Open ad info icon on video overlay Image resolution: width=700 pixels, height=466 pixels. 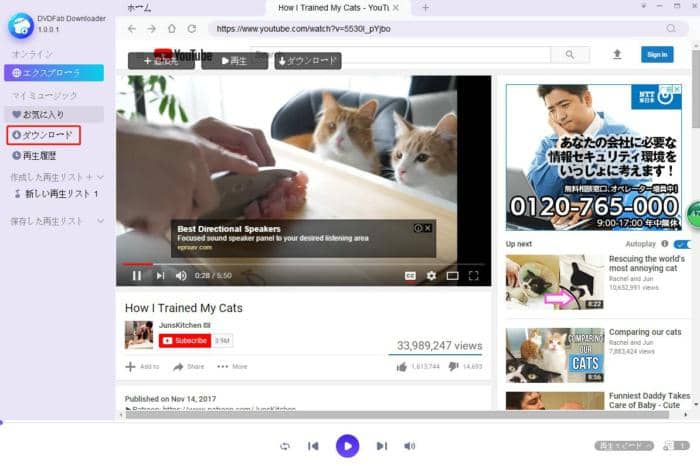click(x=418, y=228)
